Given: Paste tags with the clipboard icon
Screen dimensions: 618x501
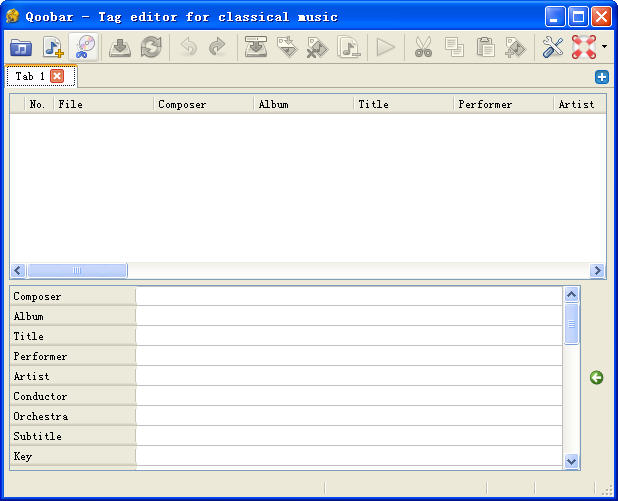Looking at the screenshot, I should (485, 47).
